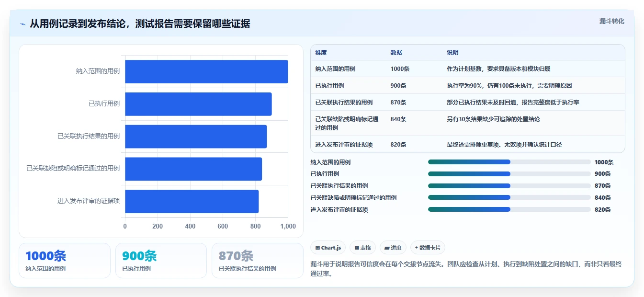Viewport: 644px width, 297px height.
Task: Click the lightning icon beside the title
Action: (23, 23)
